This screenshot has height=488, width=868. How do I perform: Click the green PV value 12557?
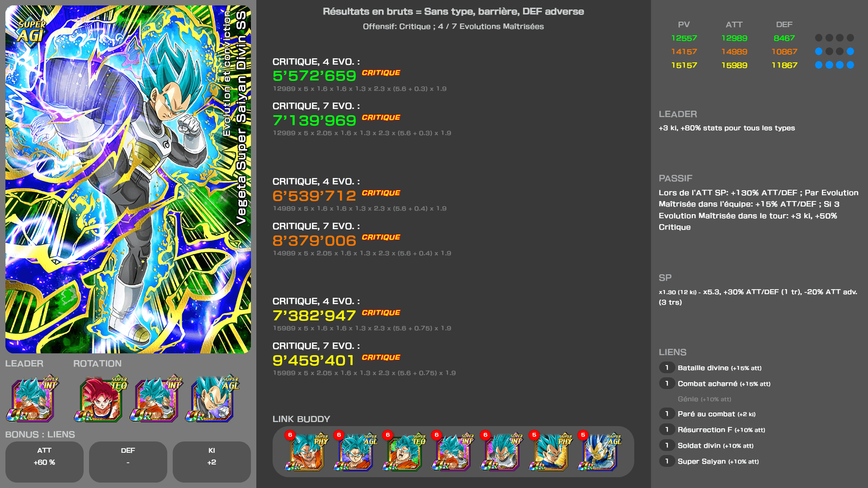pyautogui.click(x=684, y=38)
